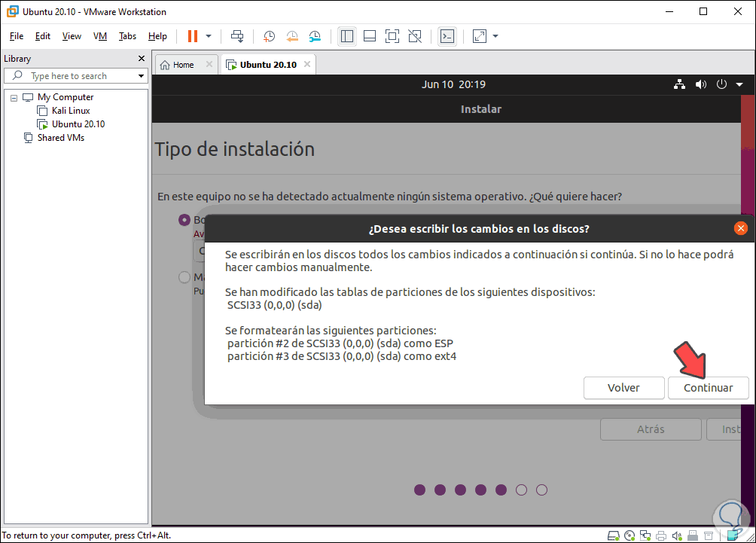Close the write-changes dialog with orange X
Image resolution: width=756 pixels, height=543 pixels.
741,228
